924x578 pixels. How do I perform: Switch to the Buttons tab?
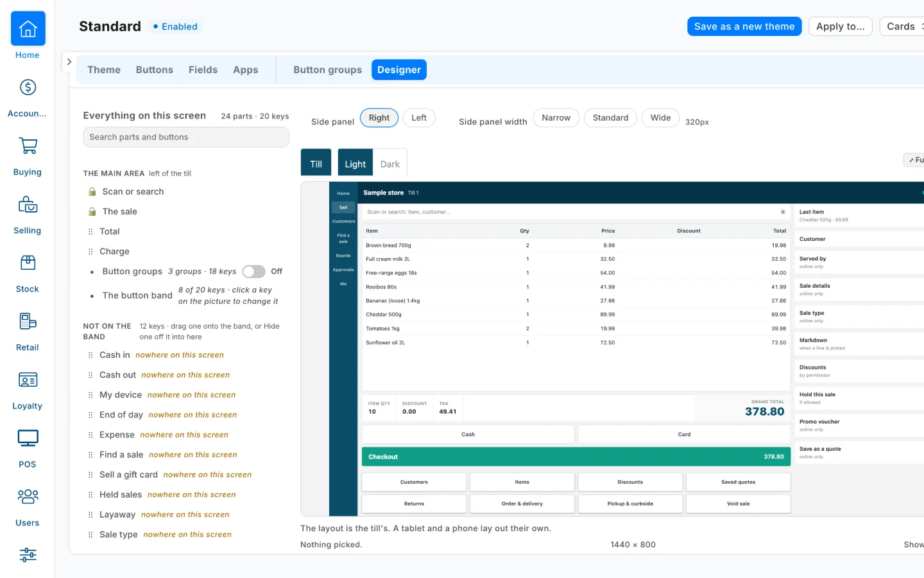[x=155, y=70]
